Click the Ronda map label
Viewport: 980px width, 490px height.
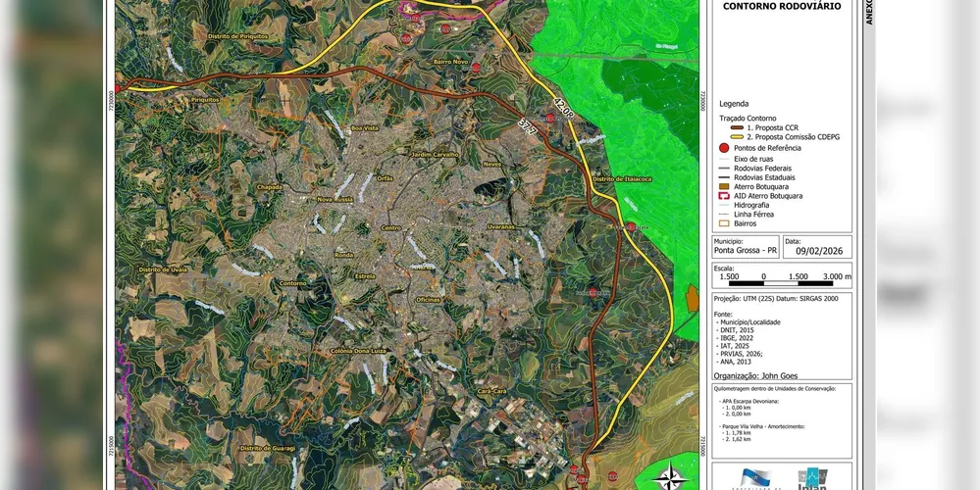pyautogui.click(x=343, y=256)
